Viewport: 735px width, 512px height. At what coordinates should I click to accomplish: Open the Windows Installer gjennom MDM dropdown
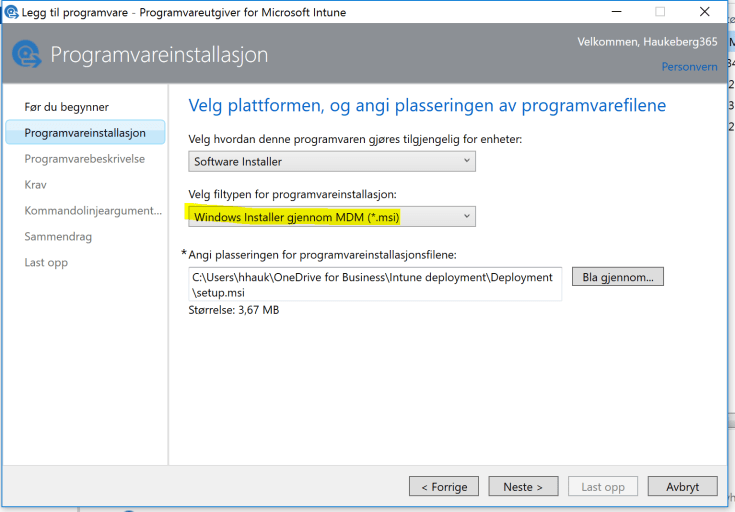[332, 217]
